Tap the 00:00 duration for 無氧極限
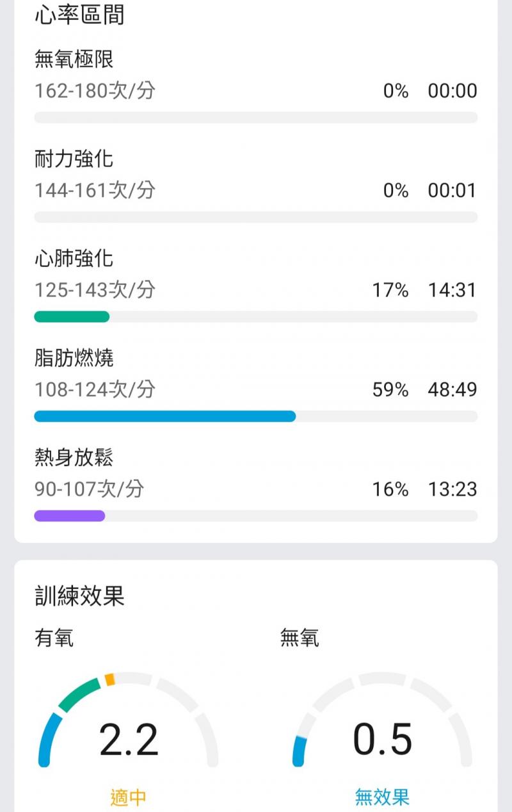 pos(452,91)
